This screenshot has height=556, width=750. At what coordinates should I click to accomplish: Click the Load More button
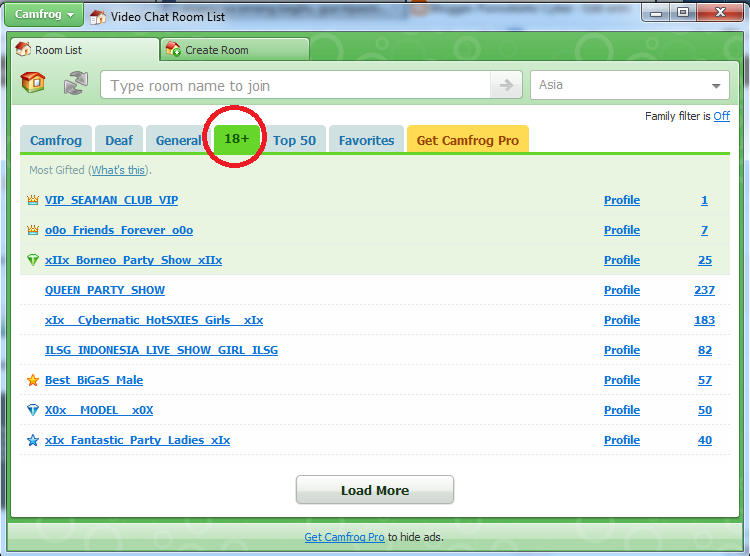pos(375,490)
